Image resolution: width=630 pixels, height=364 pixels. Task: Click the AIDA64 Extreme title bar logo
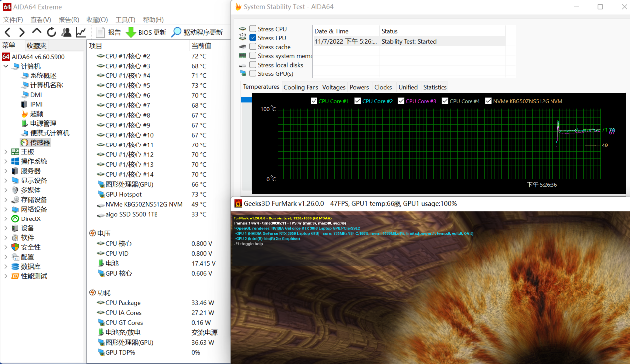tap(7, 7)
